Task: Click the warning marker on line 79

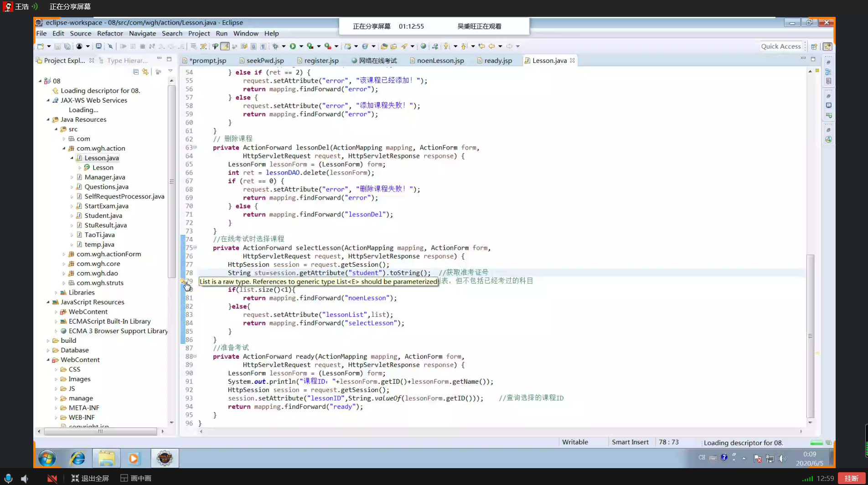Action: pyautogui.click(x=183, y=281)
